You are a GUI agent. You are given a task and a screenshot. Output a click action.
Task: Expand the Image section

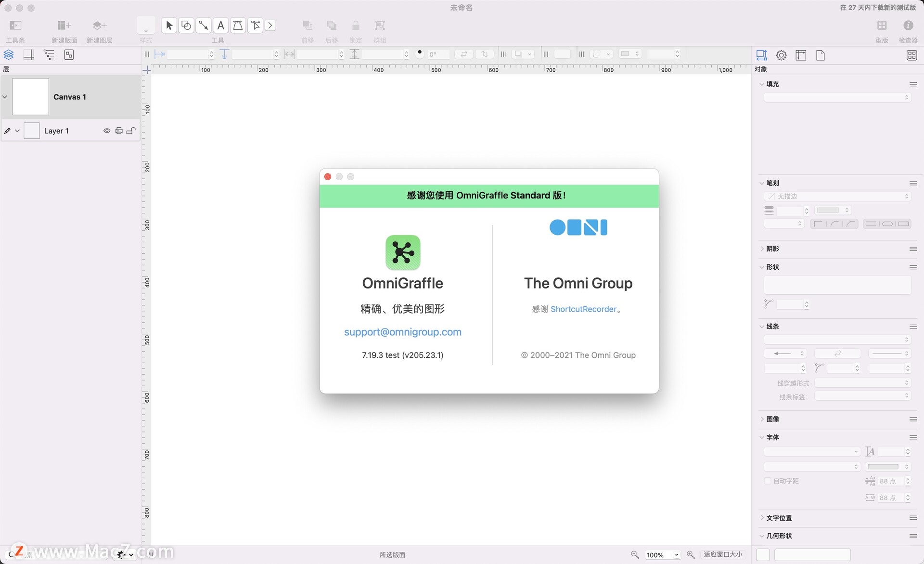point(761,420)
